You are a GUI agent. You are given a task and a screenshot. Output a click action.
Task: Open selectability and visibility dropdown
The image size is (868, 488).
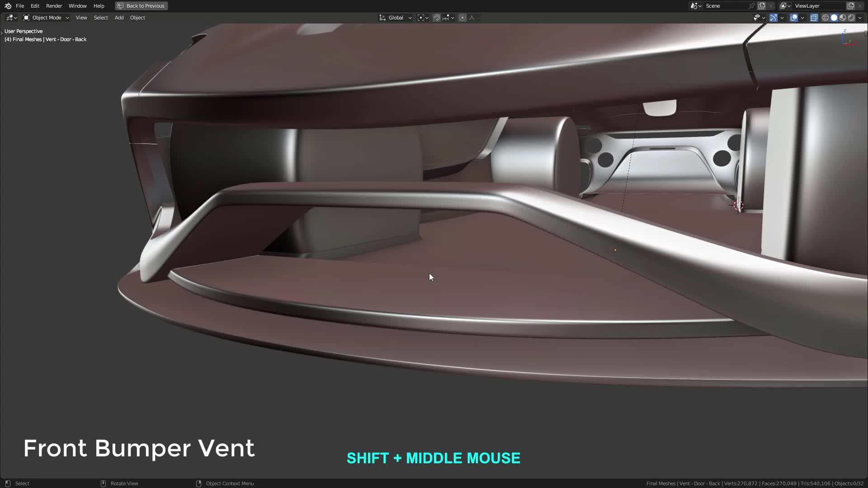(759, 18)
